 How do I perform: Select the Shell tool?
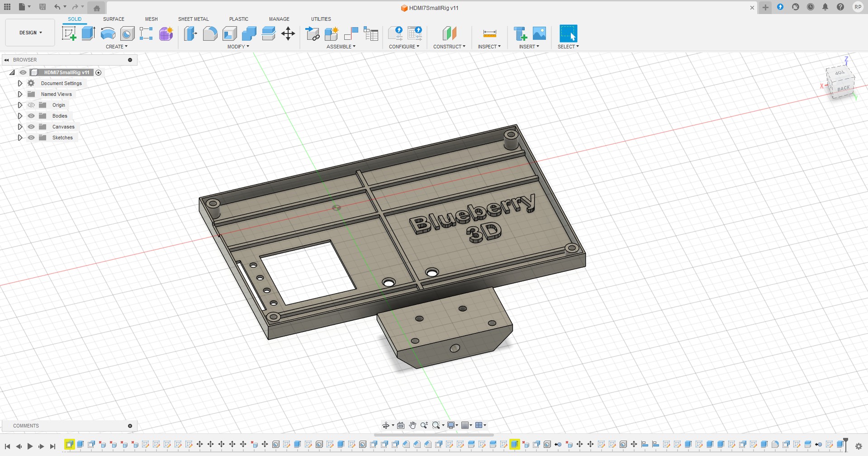(230, 33)
